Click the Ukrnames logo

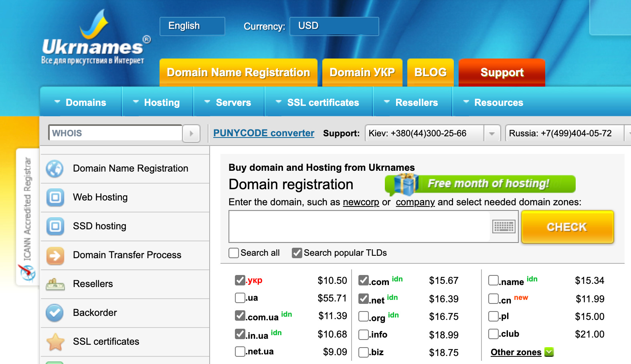coord(96,37)
